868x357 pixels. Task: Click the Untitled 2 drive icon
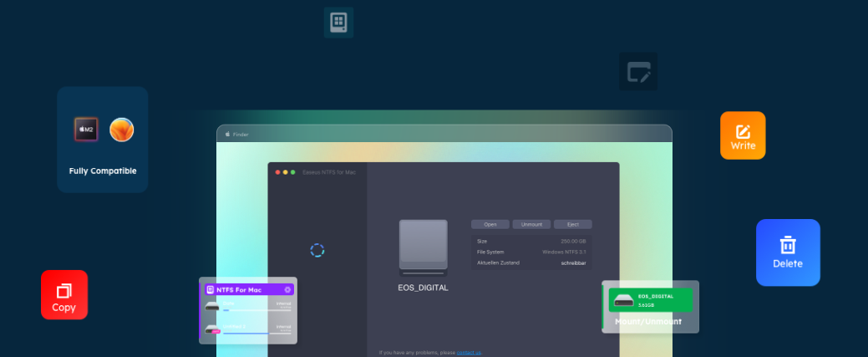212,329
